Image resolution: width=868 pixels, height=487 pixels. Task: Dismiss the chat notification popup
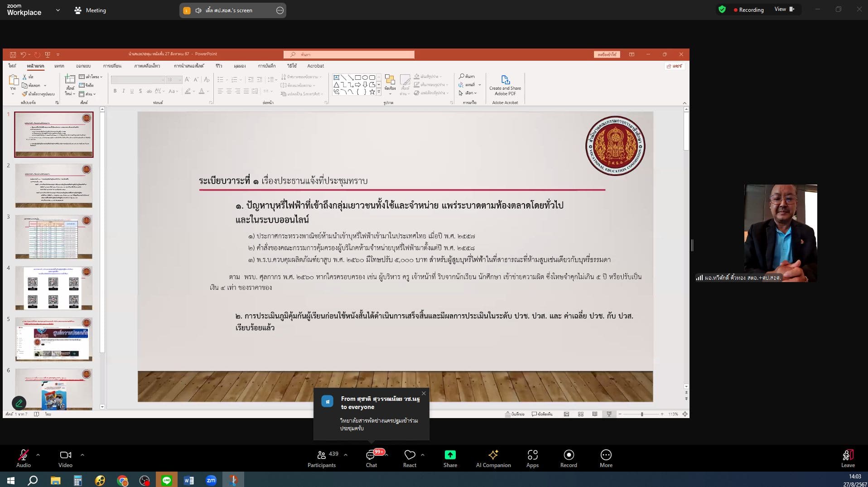tap(424, 393)
